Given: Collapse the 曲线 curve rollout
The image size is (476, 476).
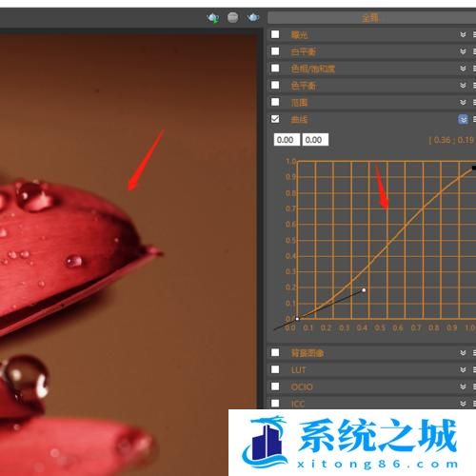Looking at the screenshot, I should [x=463, y=119].
